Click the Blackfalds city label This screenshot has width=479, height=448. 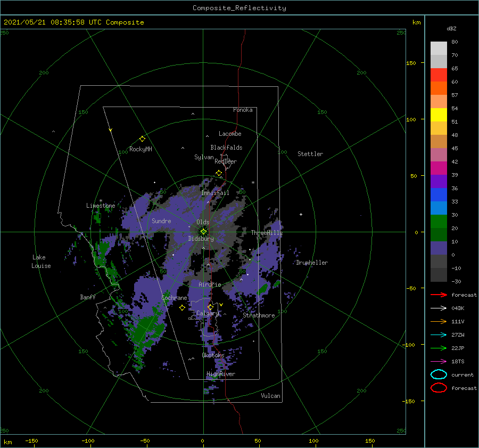click(x=226, y=148)
